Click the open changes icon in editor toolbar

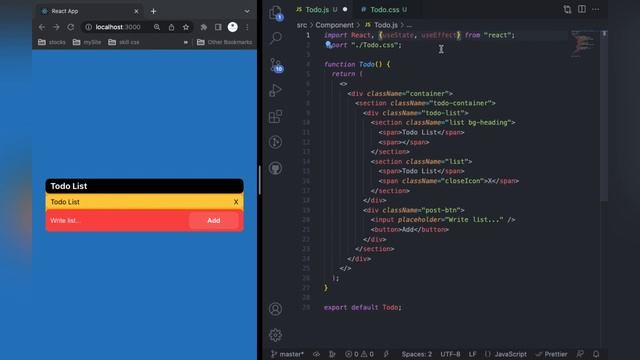(567, 9)
